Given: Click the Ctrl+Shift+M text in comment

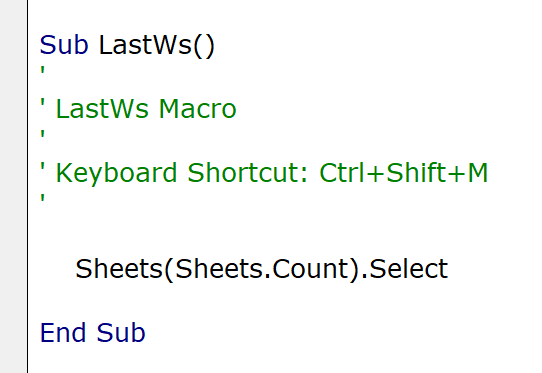Looking at the screenshot, I should point(403,173).
